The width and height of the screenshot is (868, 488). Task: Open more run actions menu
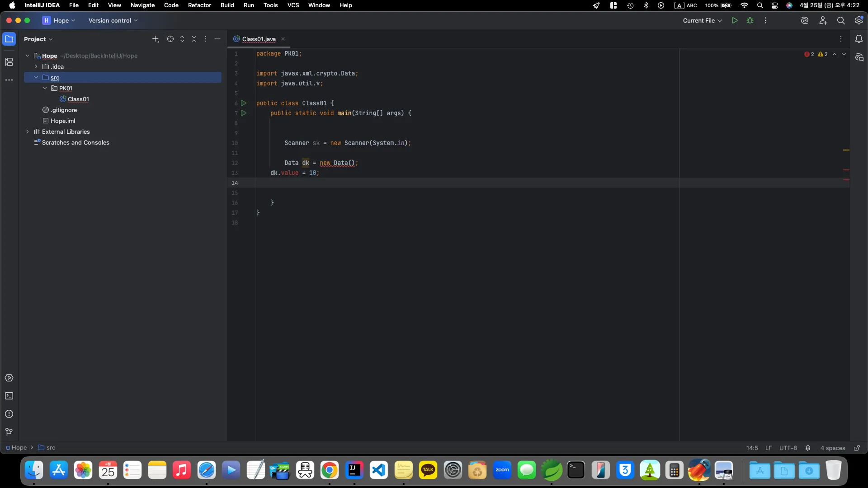[x=765, y=20]
